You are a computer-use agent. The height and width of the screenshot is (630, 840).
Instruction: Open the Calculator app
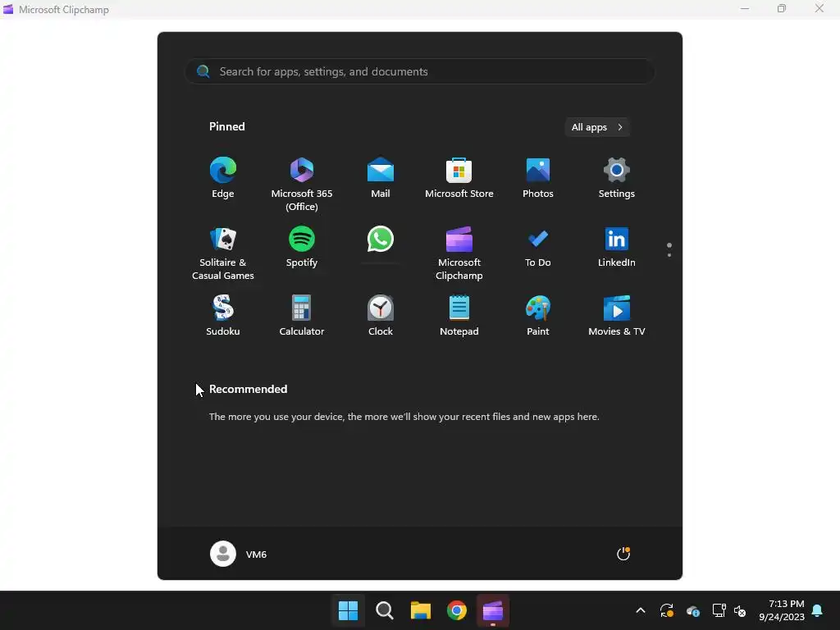pos(302,316)
